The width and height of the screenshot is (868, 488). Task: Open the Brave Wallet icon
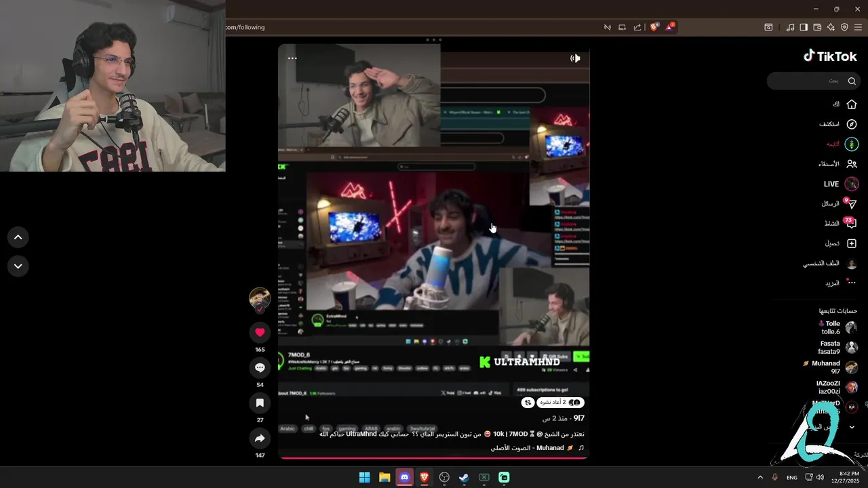point(817,27)
